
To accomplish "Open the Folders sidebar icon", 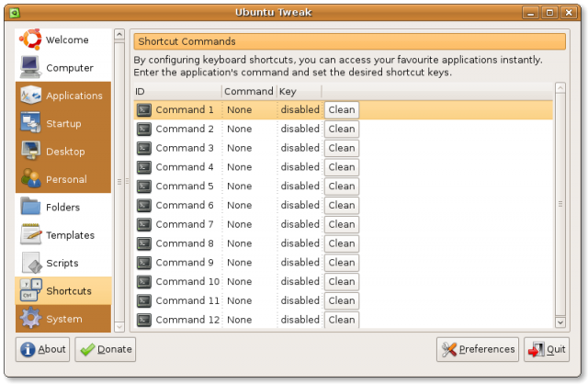I will coord(30,207).
